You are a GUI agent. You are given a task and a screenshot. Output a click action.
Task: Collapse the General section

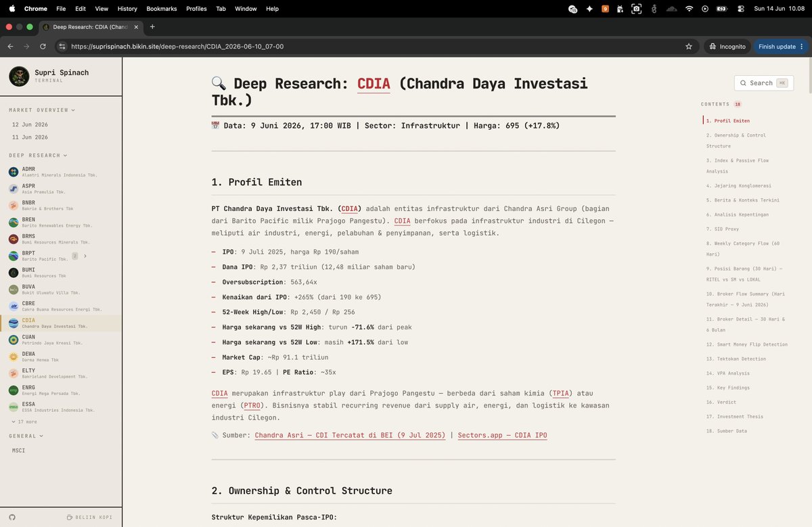[26, 436]
